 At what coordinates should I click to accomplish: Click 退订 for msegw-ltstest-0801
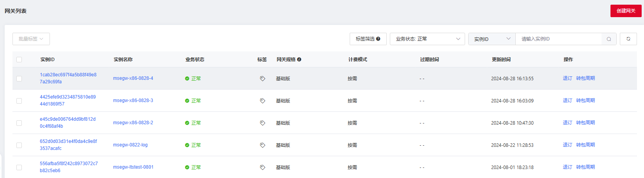(568, 167)
